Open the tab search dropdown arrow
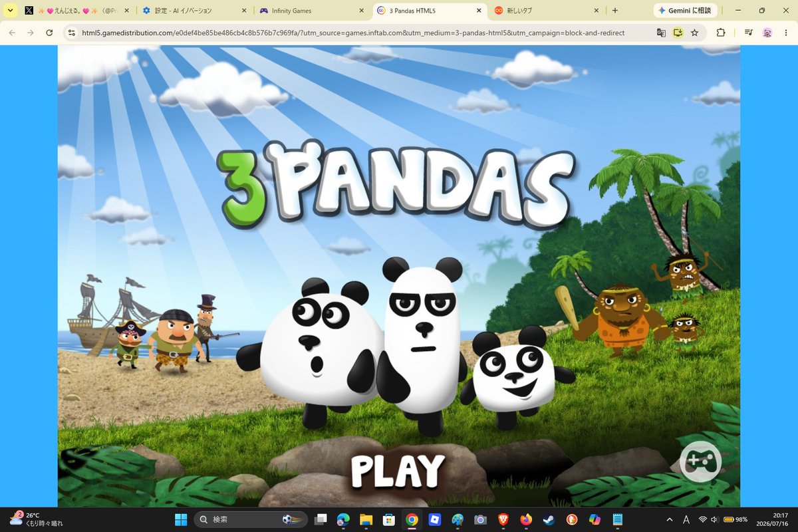The width and height of the screenshot is (798, 532). 10,11
